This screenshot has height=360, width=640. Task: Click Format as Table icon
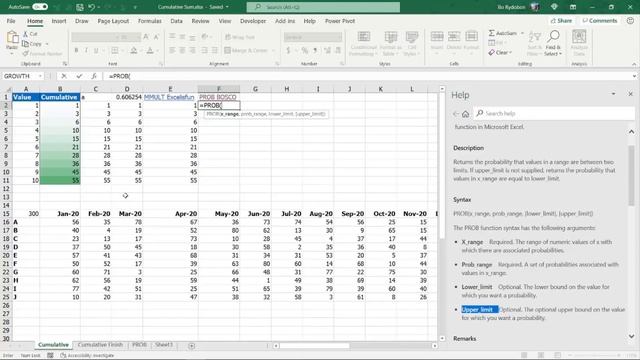391,38
